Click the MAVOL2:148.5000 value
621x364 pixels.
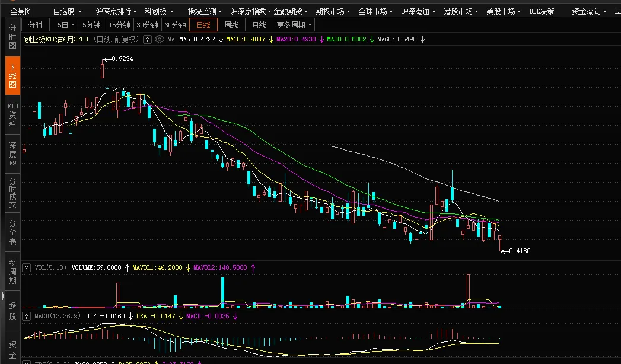(x=220, y=267)
